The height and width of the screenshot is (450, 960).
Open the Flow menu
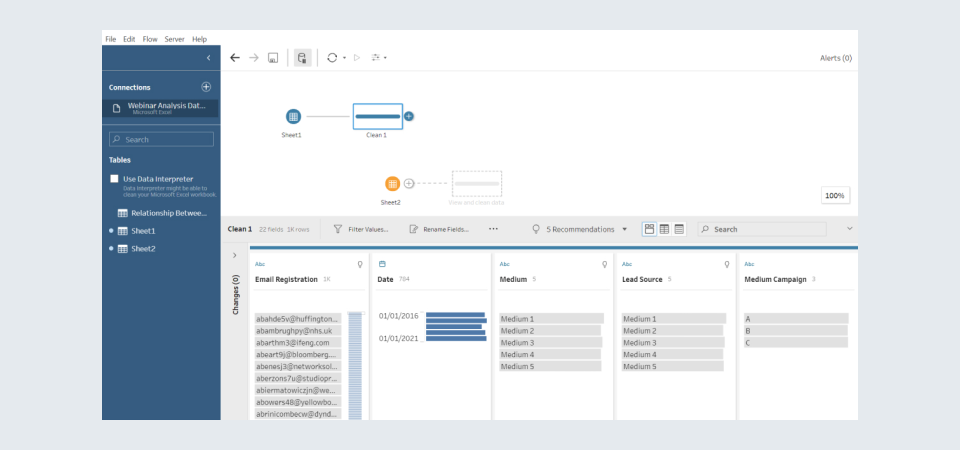click(150, 39)
